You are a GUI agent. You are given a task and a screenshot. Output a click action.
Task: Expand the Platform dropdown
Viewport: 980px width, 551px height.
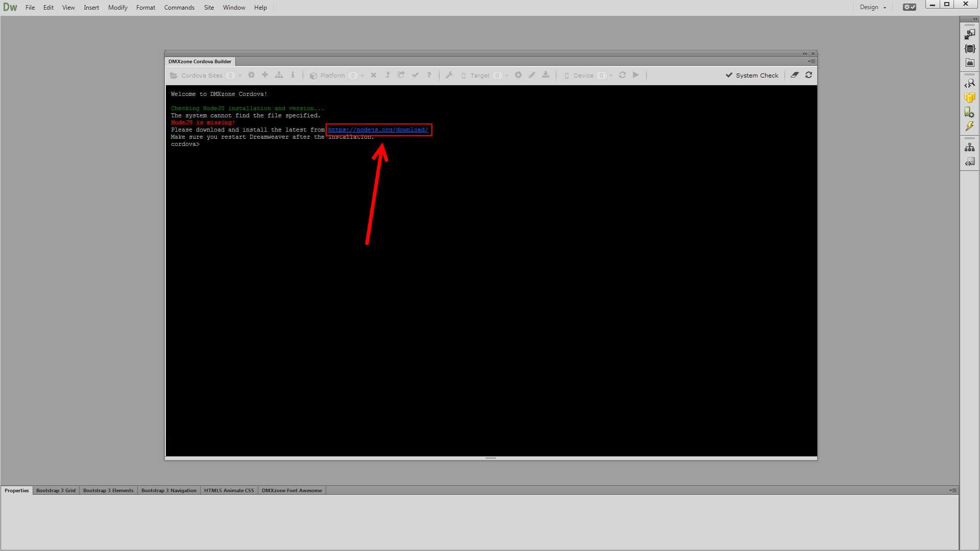pyautogui.click(x=362, y=76)
